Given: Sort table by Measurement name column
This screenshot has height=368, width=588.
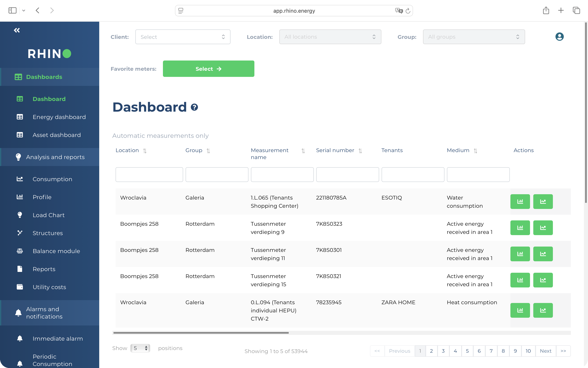Looking at the screenshot, I should [x=303, y=151].
